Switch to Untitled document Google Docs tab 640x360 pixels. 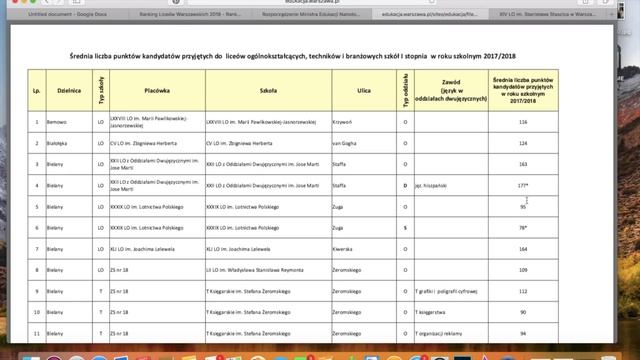pos(68,14)
